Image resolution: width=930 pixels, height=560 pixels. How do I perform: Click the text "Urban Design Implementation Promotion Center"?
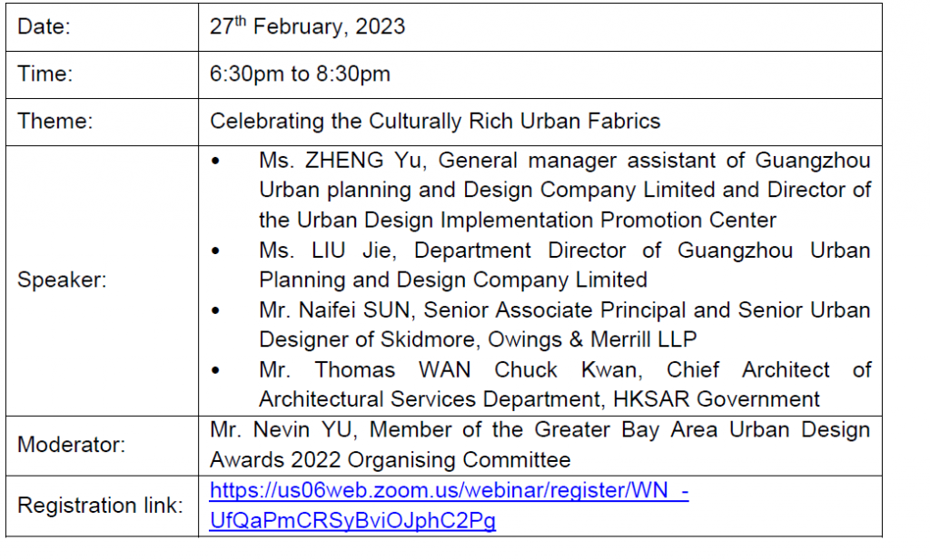[536, 221]
